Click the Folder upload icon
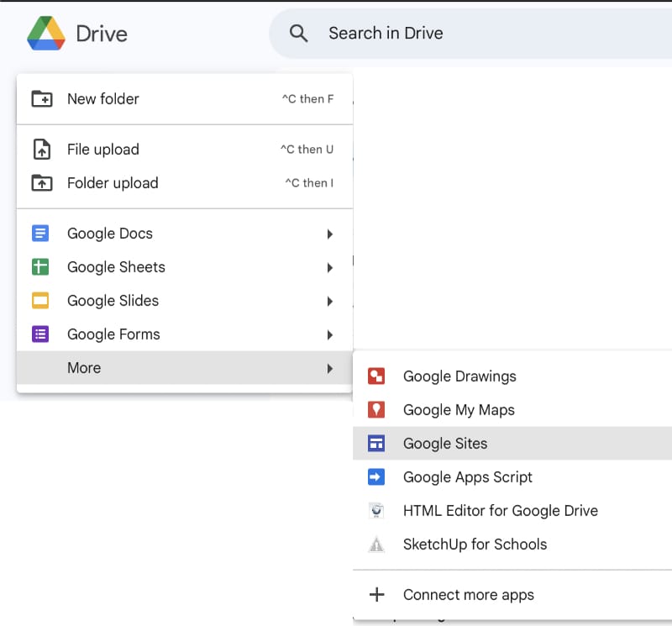 point(41,183)
